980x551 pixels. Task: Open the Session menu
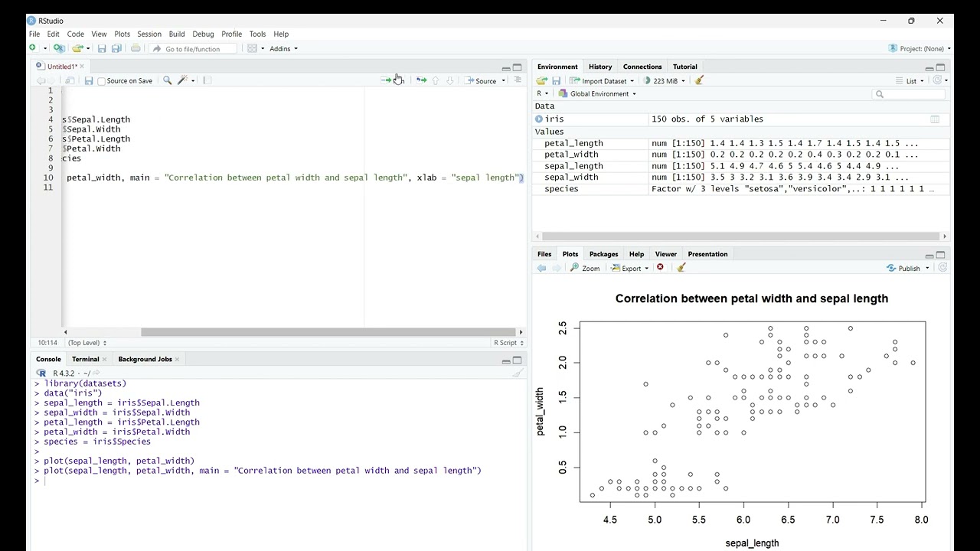tap(149, 34)
